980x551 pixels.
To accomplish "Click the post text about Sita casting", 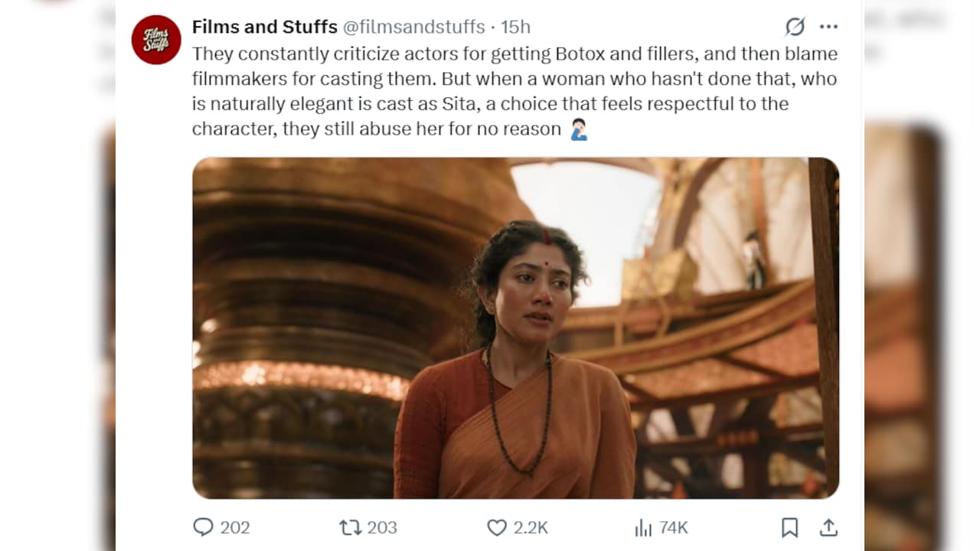I will click(514, 91).
